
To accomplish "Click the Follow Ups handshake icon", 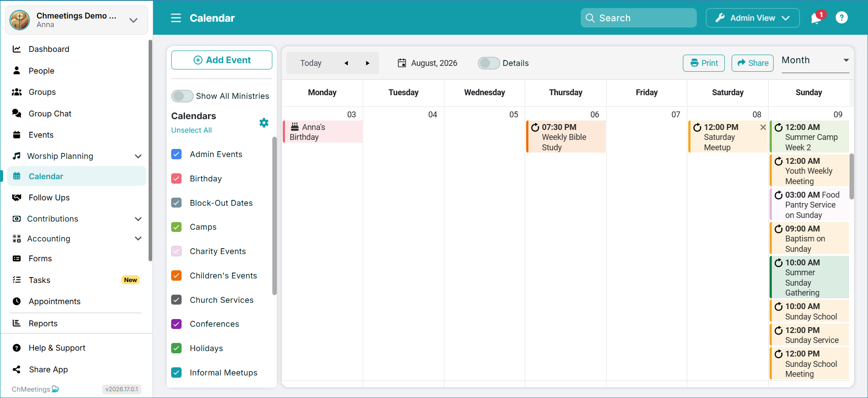I will tap(17, 198).
